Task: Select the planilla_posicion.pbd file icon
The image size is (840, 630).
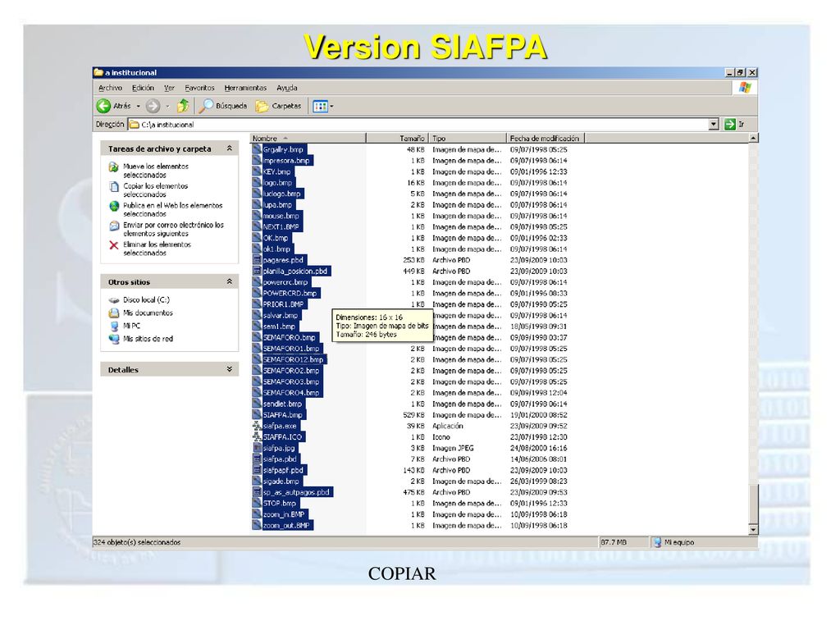Action: pos(257,271)
